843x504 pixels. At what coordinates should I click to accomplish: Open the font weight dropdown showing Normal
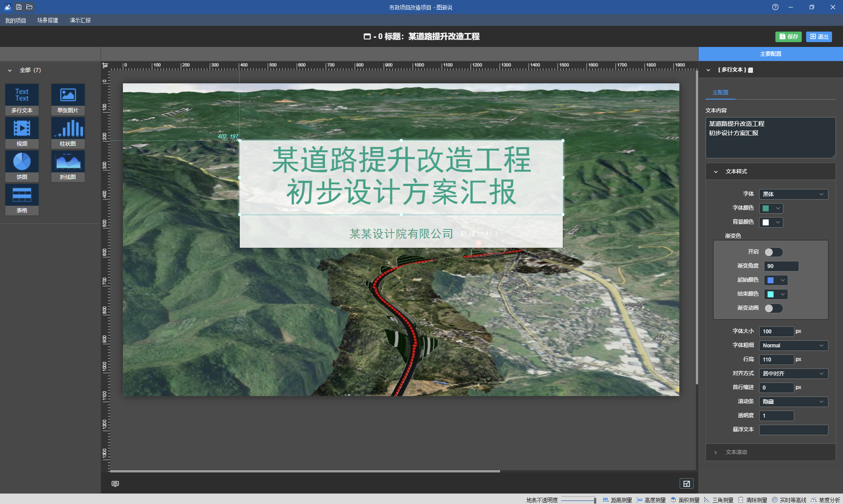tap(793, 346)
